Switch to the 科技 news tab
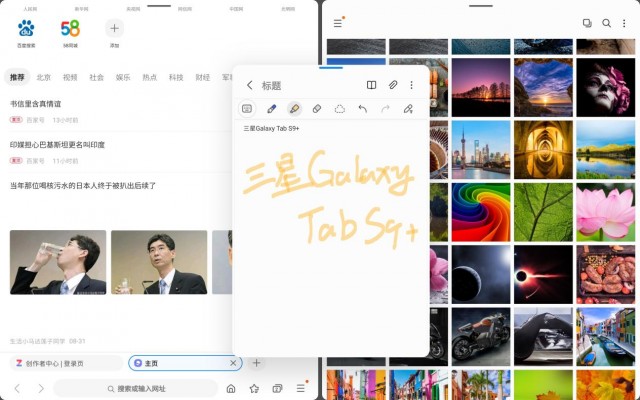Viewport: 640px width, 400px height. tap(176, 77)
